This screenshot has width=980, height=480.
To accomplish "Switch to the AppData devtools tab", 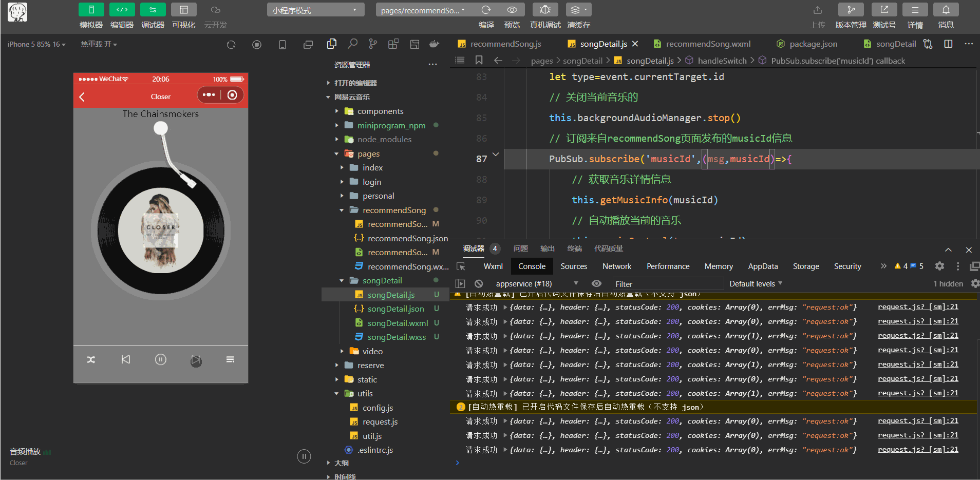I will [763, 266].
